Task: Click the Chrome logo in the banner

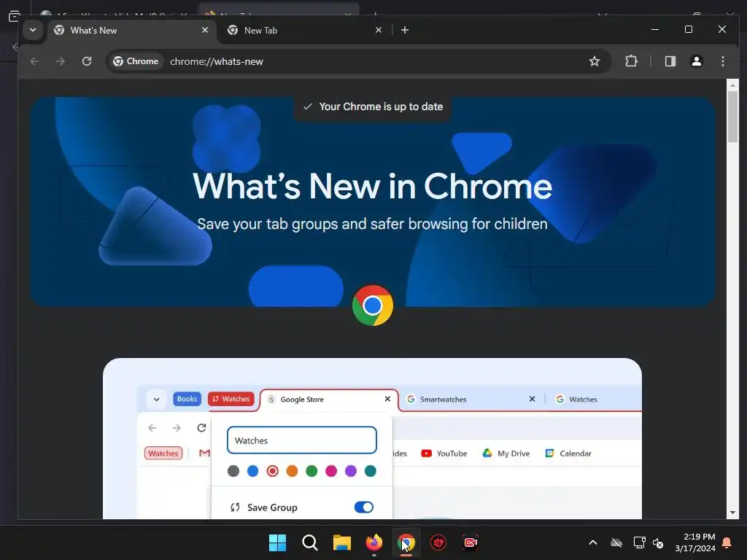Action: (x=372, y=306)
